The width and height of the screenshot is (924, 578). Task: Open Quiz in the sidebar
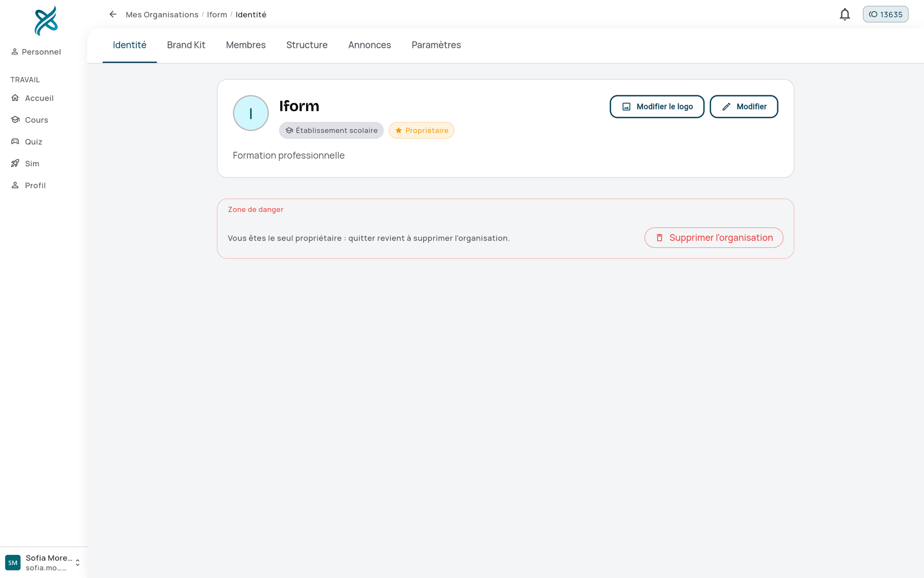tap(27, 142)
